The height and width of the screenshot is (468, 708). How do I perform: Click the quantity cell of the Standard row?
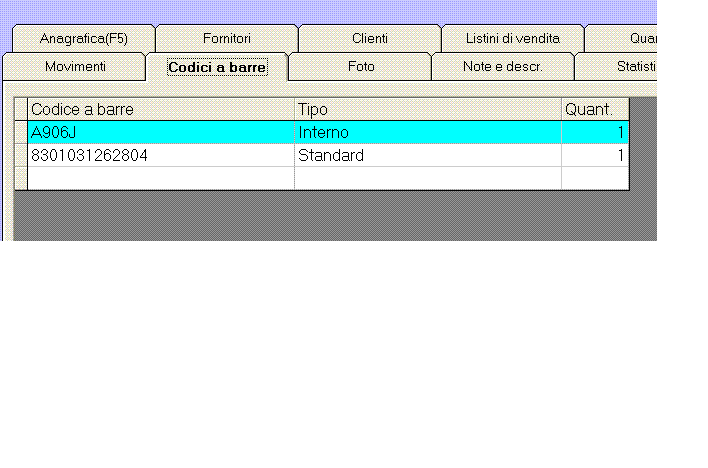[x=595, y=155]
